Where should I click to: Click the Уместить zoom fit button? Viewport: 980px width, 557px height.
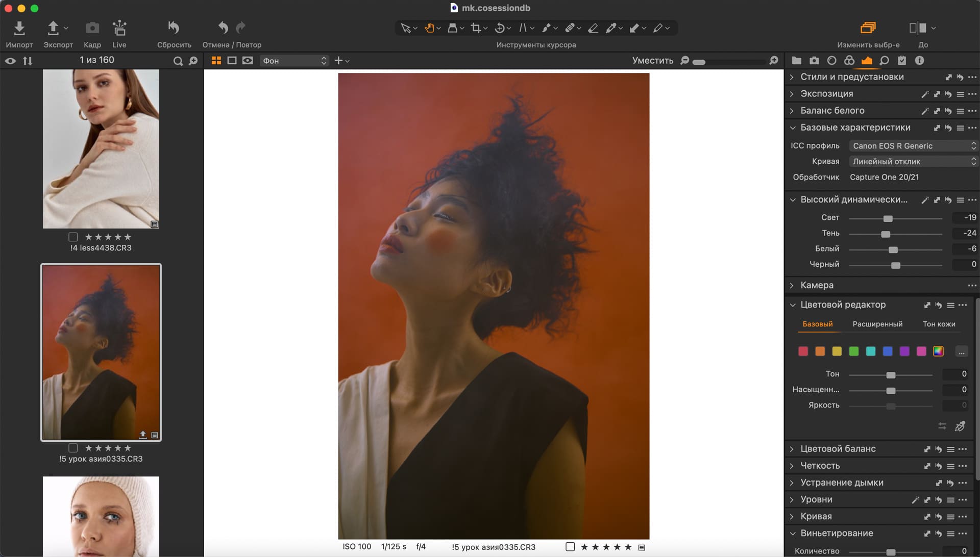(x=652, y=61)
